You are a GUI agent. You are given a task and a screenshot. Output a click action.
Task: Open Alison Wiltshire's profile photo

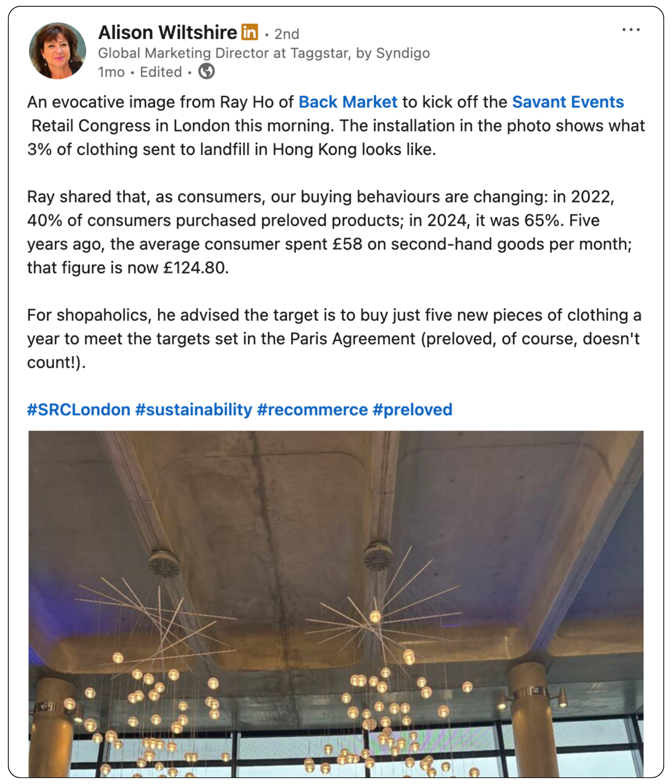[x=57, y=51]
